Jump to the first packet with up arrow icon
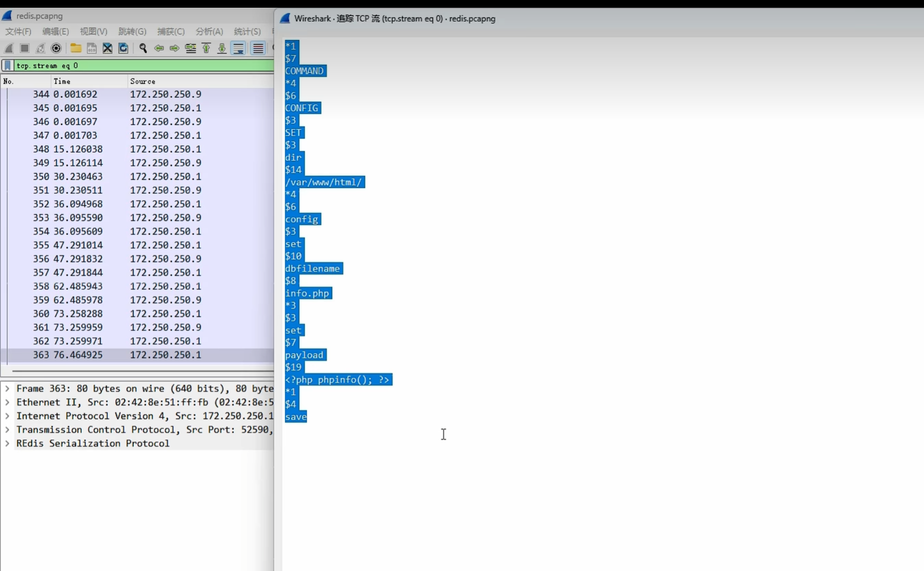The image size is (924, 571). point(206,48)
